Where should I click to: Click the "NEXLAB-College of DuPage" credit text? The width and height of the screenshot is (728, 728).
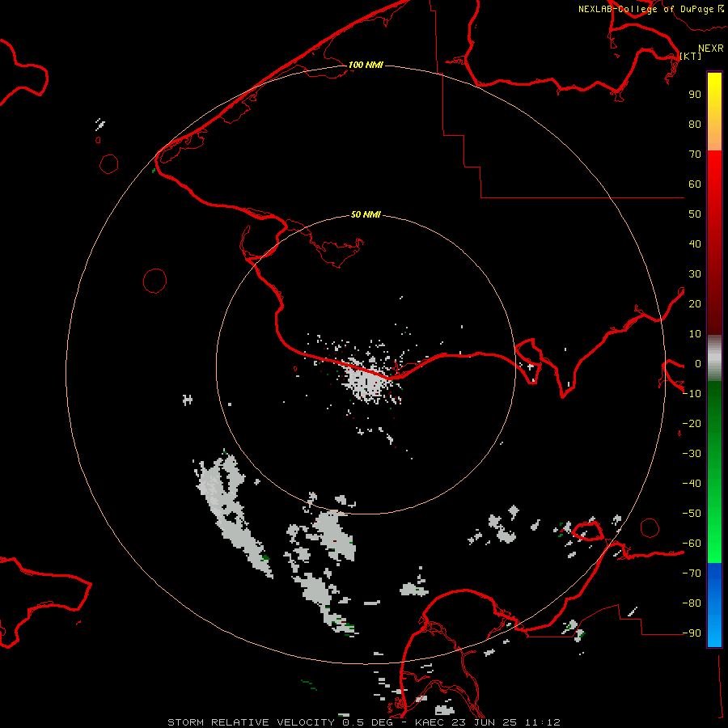click(x=647, y=9)
